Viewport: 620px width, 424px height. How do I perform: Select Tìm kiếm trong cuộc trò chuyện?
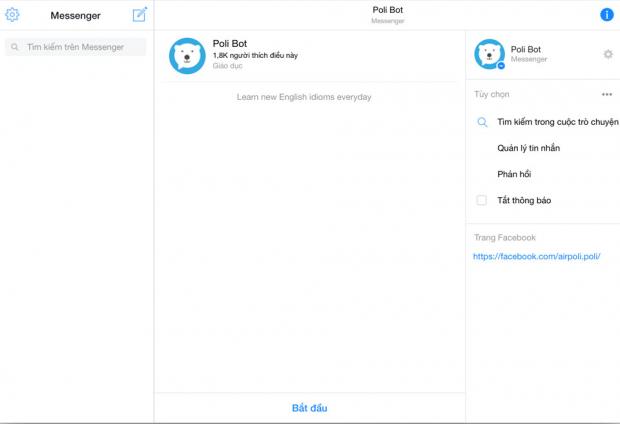coord(558,122)
